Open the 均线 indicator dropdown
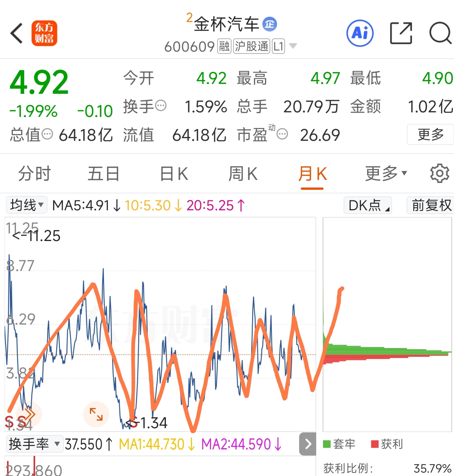The width and height of the screenshot is (454, 476). click(x=27, y=205)
